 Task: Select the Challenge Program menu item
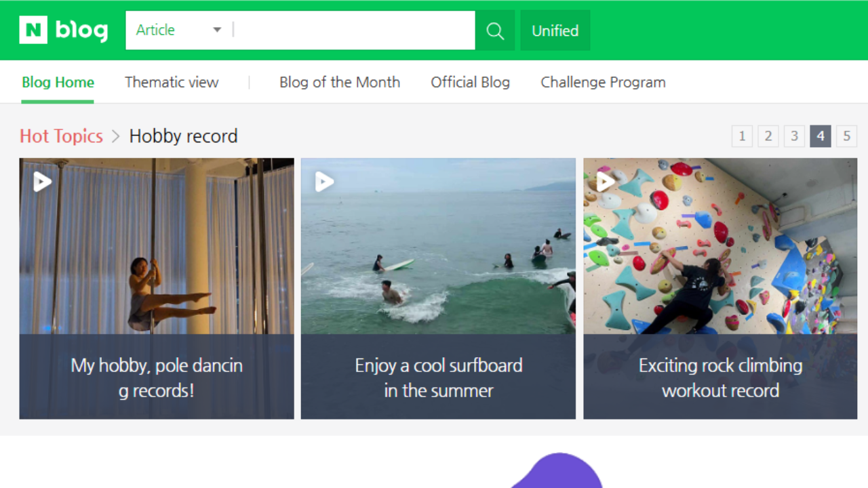pos(603,82)
